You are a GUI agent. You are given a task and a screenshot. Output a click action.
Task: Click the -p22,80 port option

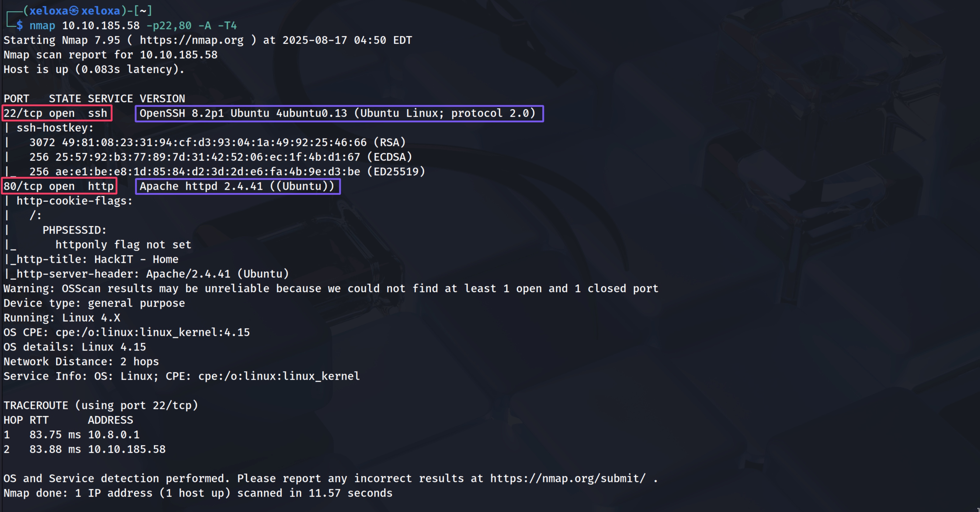(x=169, y=26)
